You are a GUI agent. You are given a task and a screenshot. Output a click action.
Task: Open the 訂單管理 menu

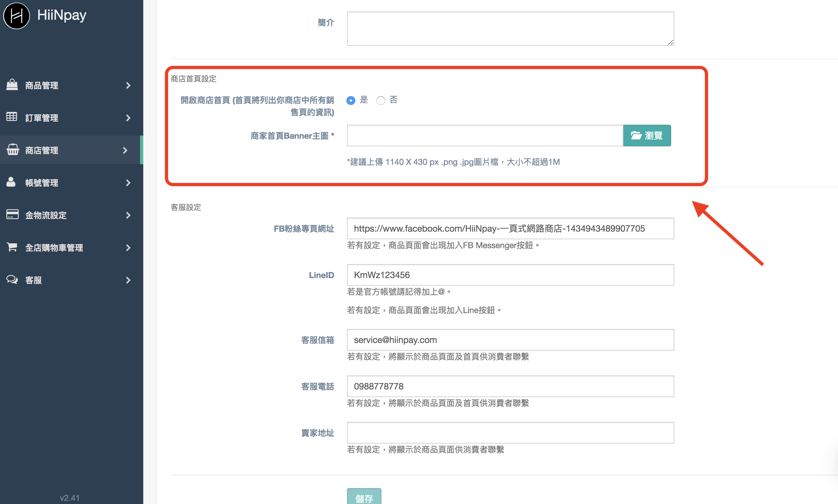click(71, 118)
